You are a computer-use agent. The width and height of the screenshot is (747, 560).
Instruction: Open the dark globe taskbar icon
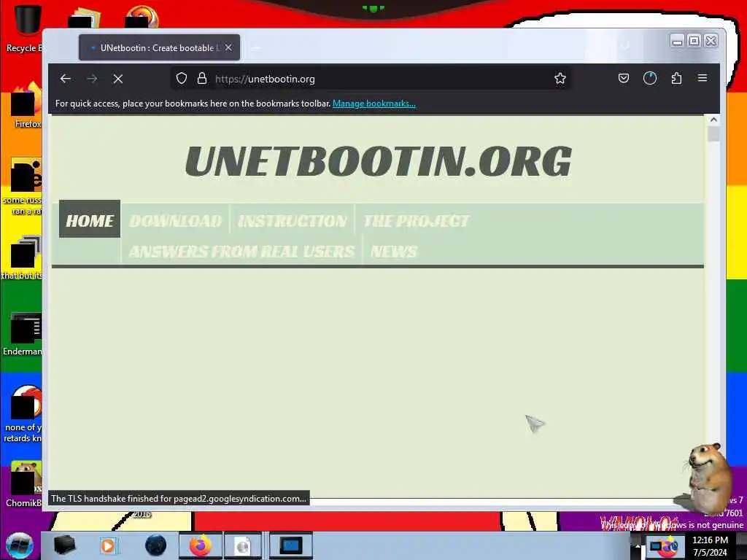[155, 545]
